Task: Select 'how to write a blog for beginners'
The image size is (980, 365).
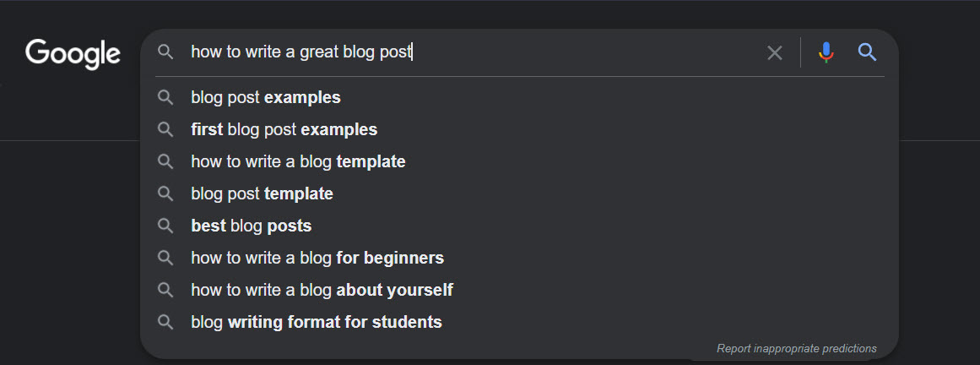Action: point(519,258)
